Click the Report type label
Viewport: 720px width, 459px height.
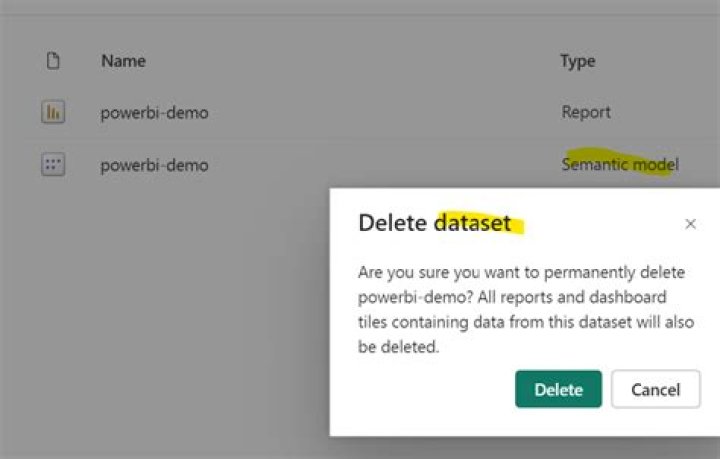point(586,113)
